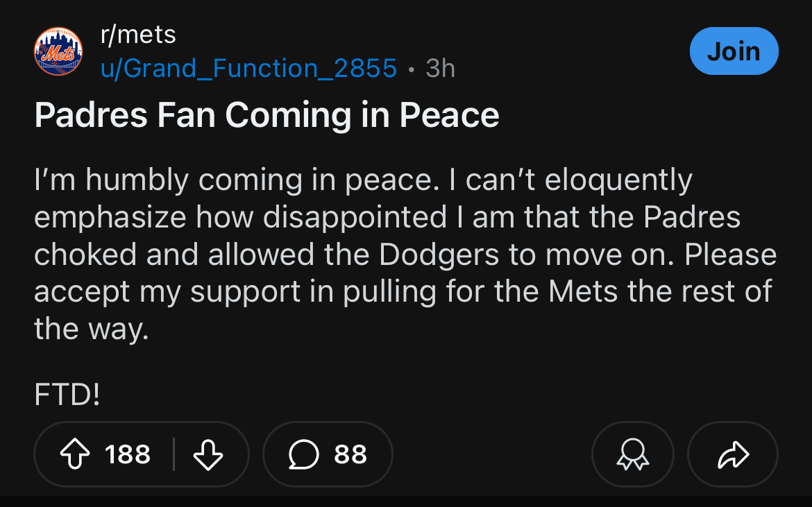Click 'Padres' in the post title

tap(91, 115)
